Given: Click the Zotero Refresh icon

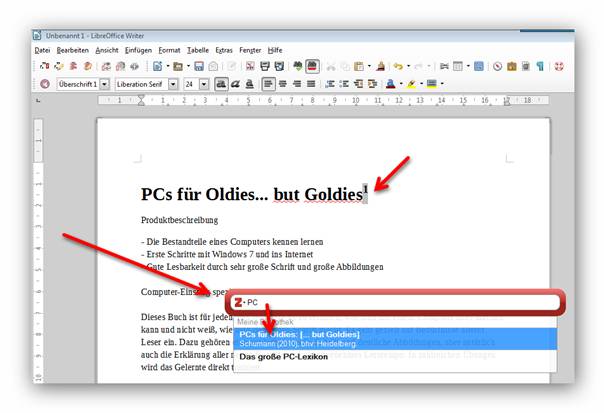Looking at the screenshot, I should click(106, 66).
